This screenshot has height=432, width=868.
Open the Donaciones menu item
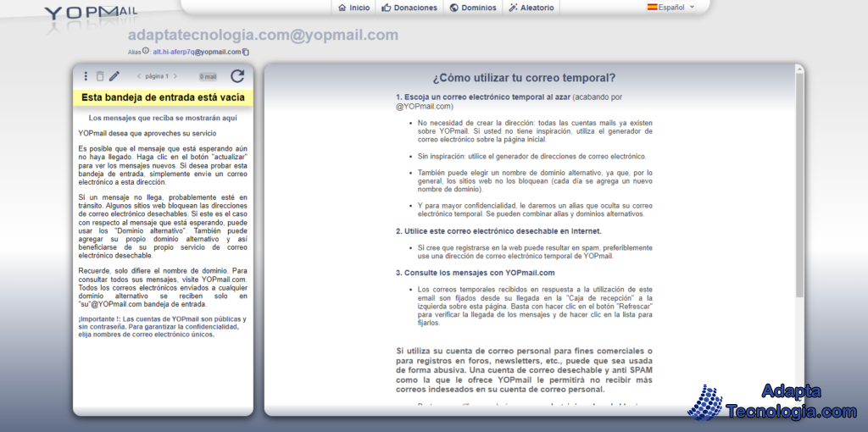[409, 8]
